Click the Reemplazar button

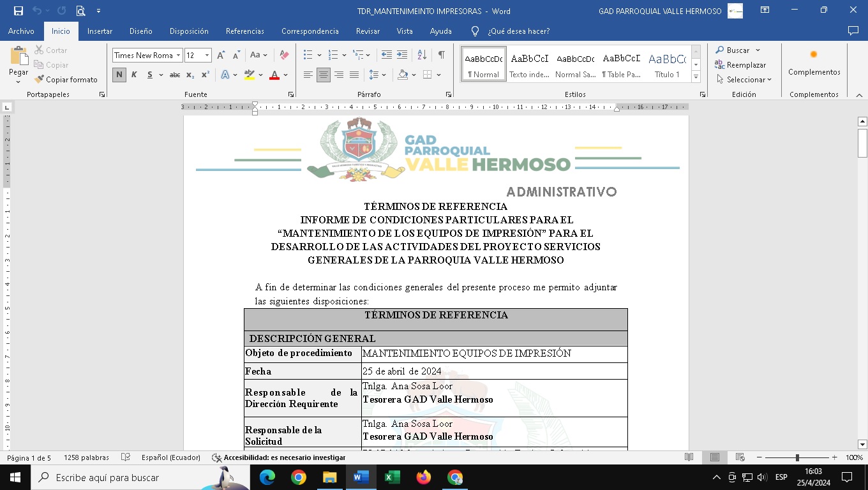pos(740,65)
